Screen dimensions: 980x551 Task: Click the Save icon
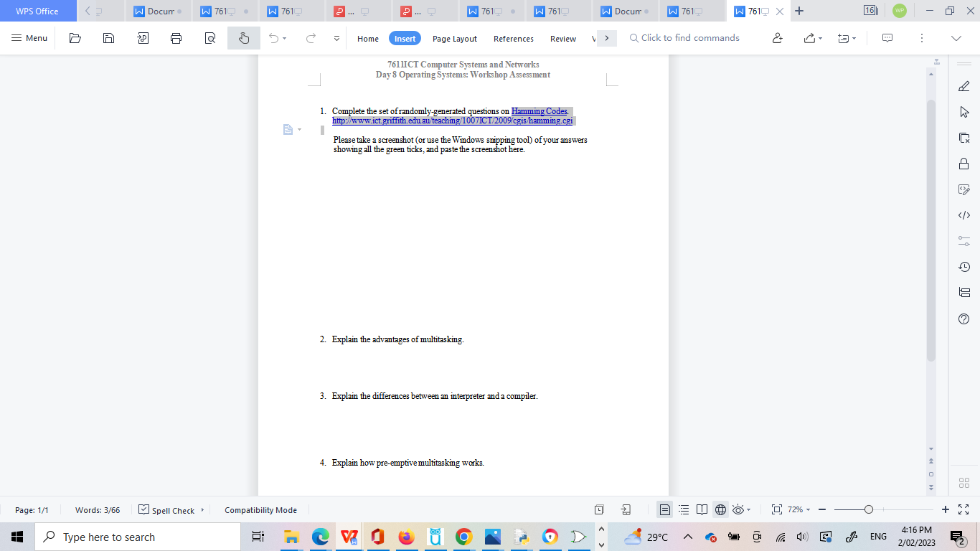[x=108, y=37]
